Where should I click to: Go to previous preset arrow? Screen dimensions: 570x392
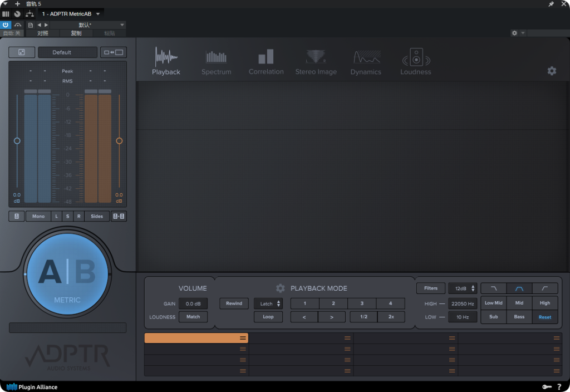pyautogui.click(x=40, y=24)
